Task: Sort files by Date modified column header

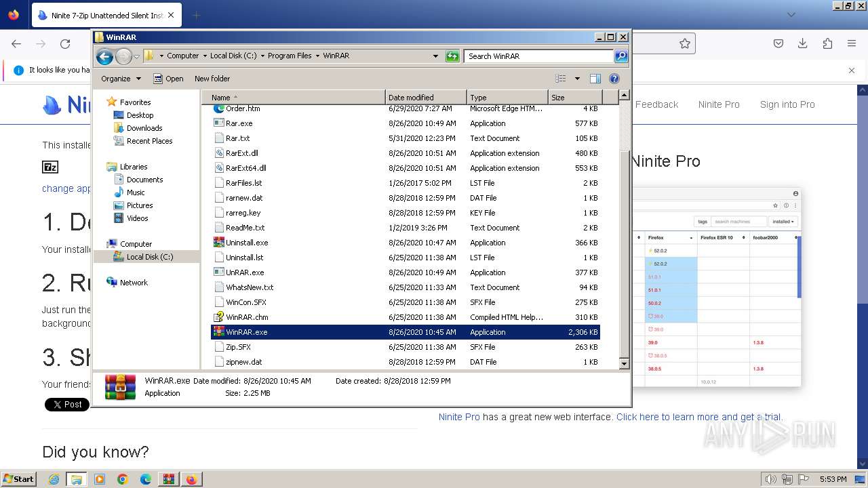Action: coord(426,98)
